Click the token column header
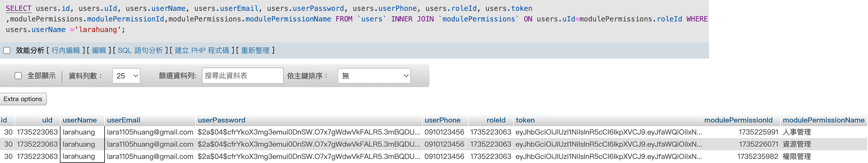 coord(525,120)
